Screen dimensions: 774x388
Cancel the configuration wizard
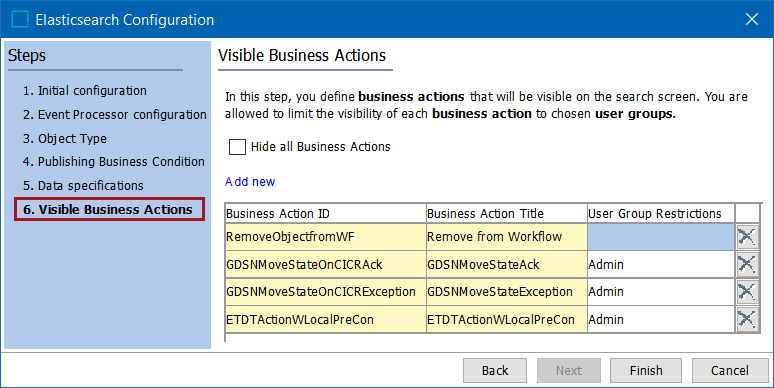click(x=730, y=370)
